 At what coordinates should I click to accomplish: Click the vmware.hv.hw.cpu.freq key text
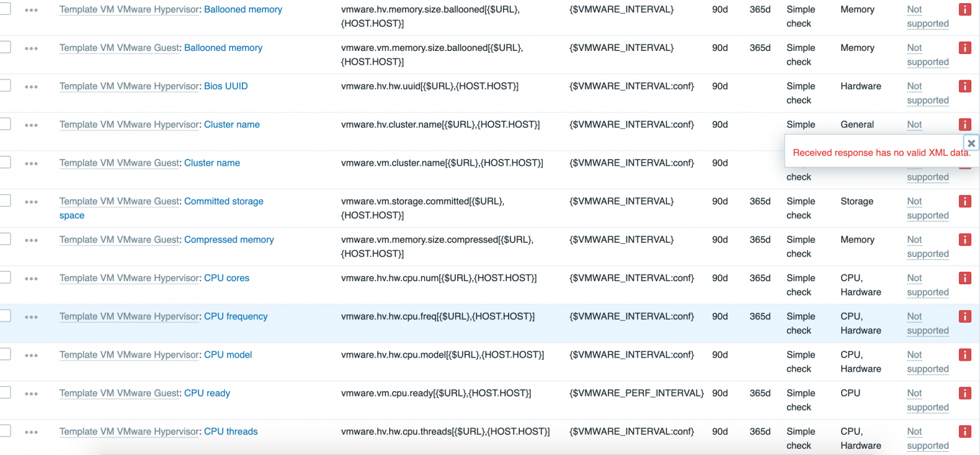[438, 317]
